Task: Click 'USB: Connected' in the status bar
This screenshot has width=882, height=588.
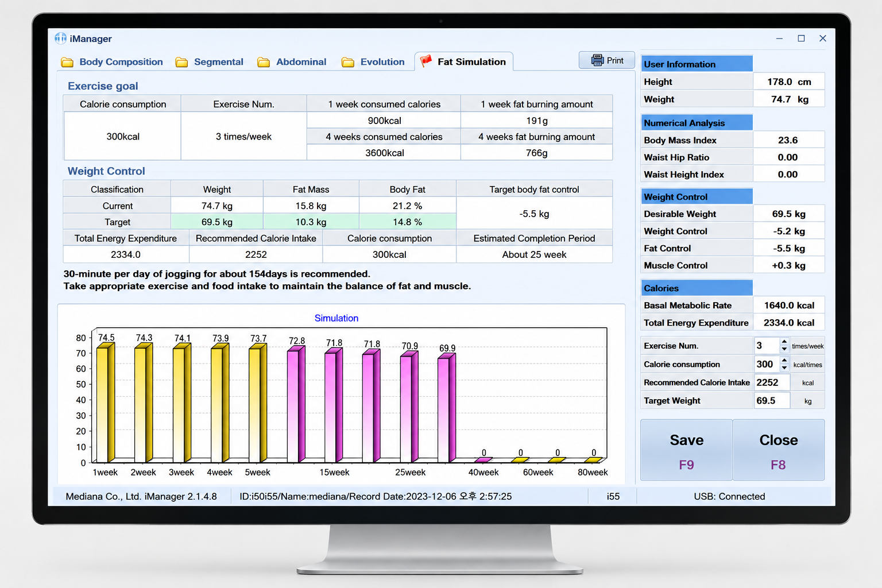Action: pyautogui.click(x=729, y=496)
